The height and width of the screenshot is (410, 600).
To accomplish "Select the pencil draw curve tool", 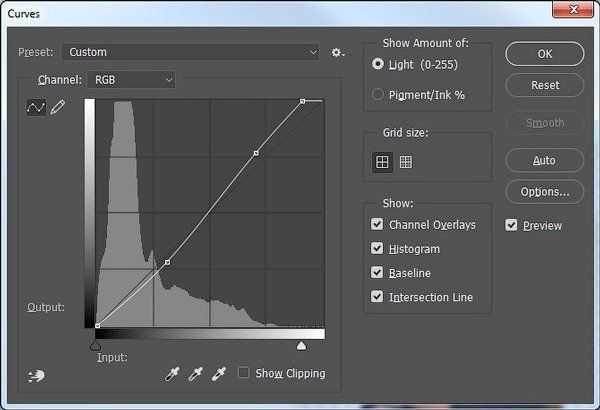I will coord(58,107).
